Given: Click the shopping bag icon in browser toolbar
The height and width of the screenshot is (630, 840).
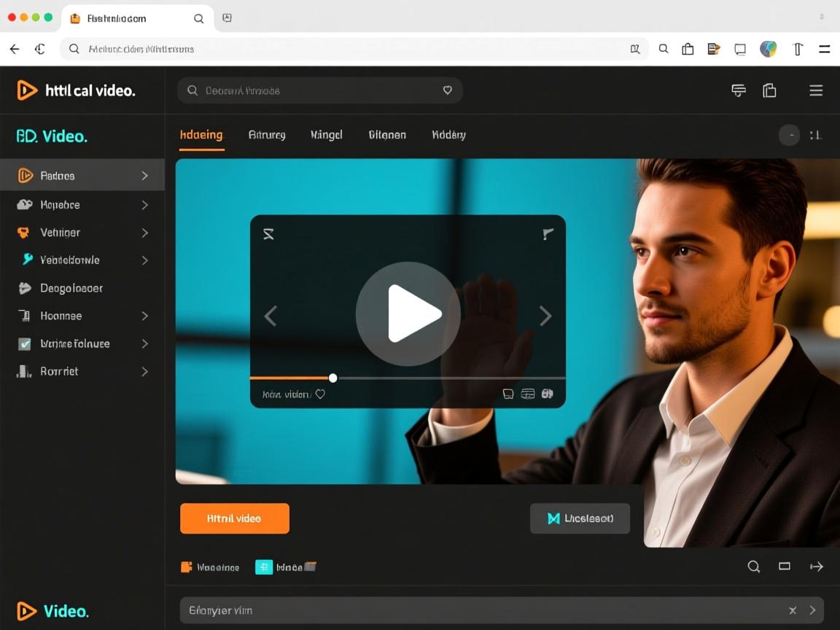Looking at the screenshot, I should 688,49.
